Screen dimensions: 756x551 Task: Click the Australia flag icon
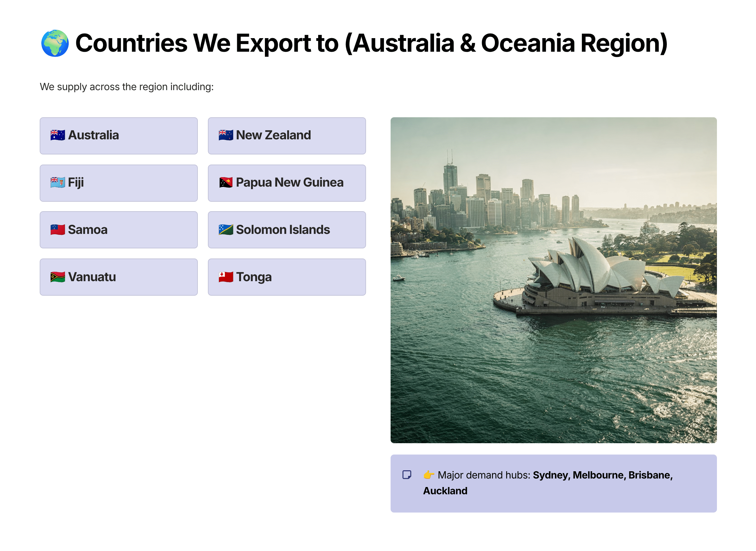point(57,135)
